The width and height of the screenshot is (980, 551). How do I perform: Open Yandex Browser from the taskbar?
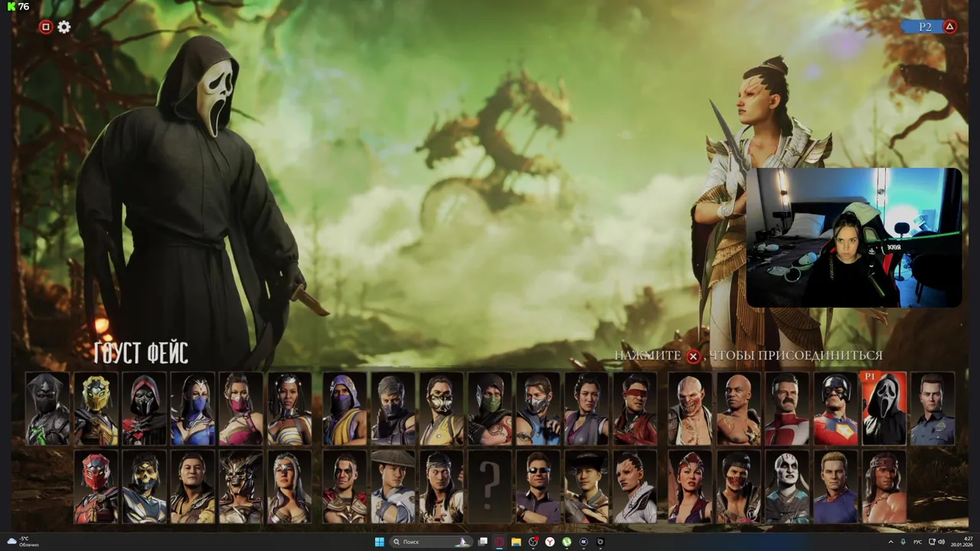tap(550, 542)
